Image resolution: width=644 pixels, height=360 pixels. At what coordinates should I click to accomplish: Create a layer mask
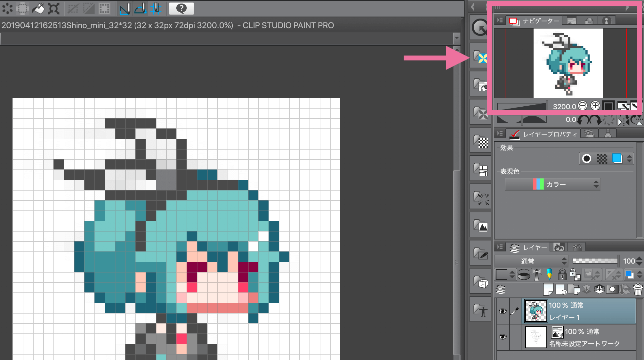click(612, 290)
